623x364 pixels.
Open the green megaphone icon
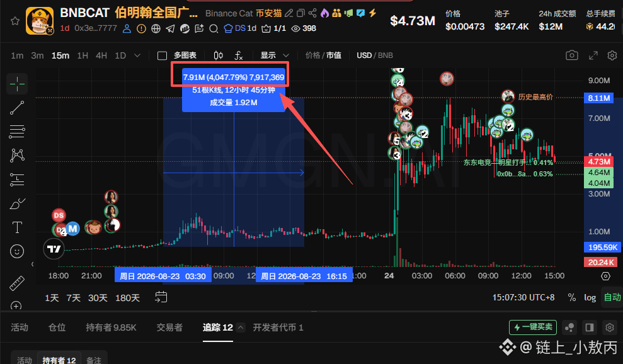point(349,13)
